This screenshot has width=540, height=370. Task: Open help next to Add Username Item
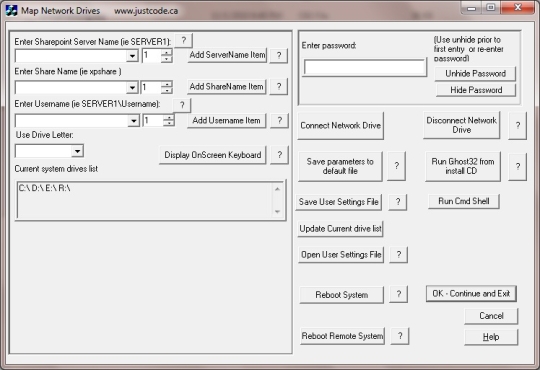tap(279, 121)
